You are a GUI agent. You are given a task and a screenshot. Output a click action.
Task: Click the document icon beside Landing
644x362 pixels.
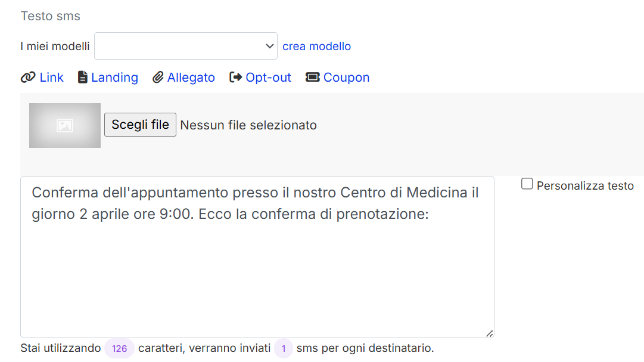click(x=82, y=77)
